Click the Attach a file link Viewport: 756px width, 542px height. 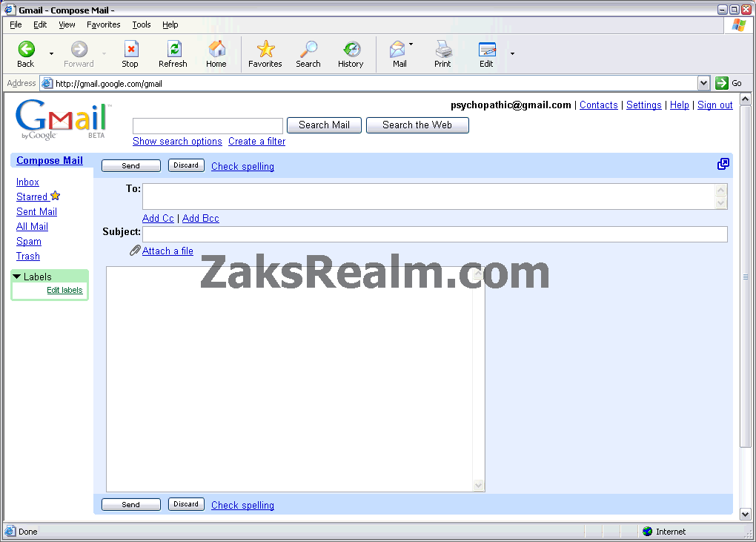coord(168,251)
